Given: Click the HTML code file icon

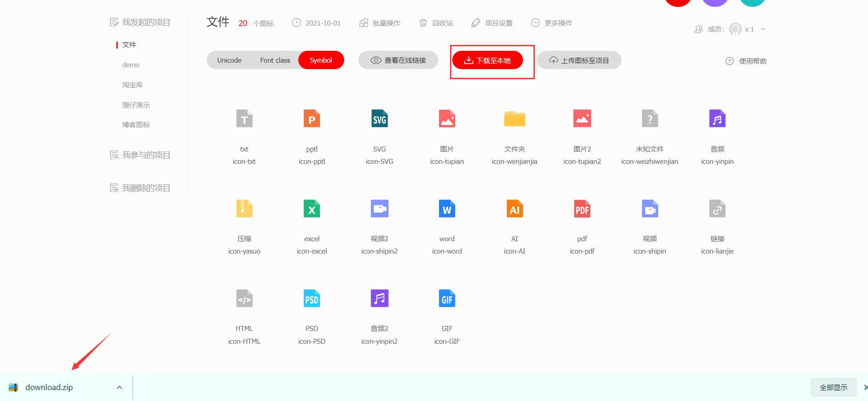Looking at the screenshot, I should coord(244,299).
